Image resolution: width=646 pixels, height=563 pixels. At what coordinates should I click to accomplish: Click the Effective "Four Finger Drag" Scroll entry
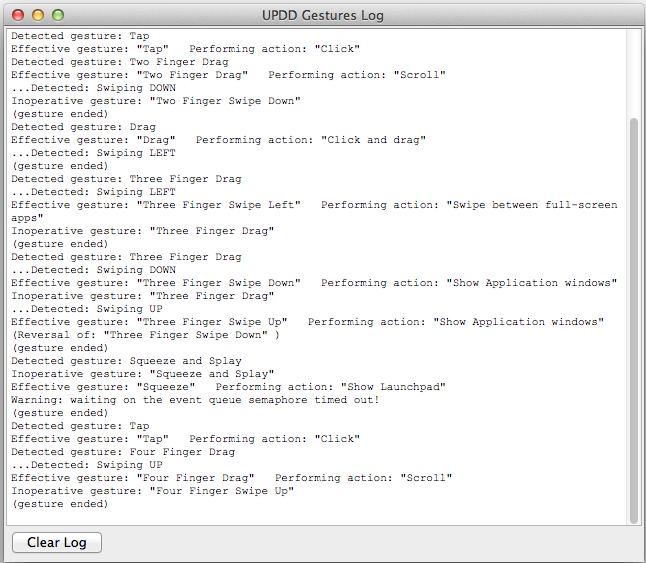[232, 478]
